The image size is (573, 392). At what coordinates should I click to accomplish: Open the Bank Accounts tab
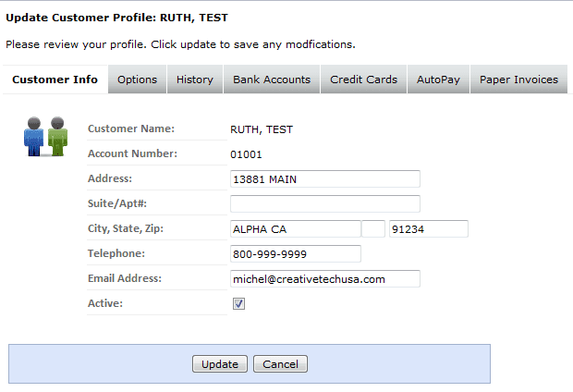(x=272, y=80)
